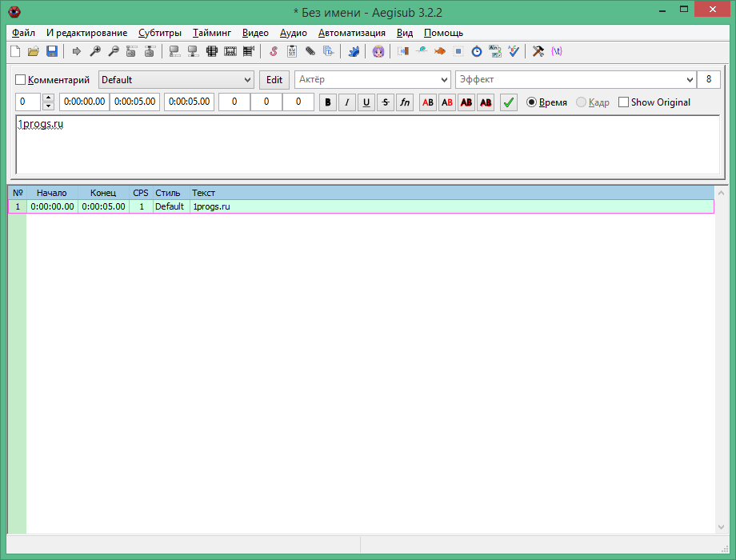The height and width of the screenshot is (560, 736).
Task: Open the Автоматизация menu
Action: (x=351, y=33)
